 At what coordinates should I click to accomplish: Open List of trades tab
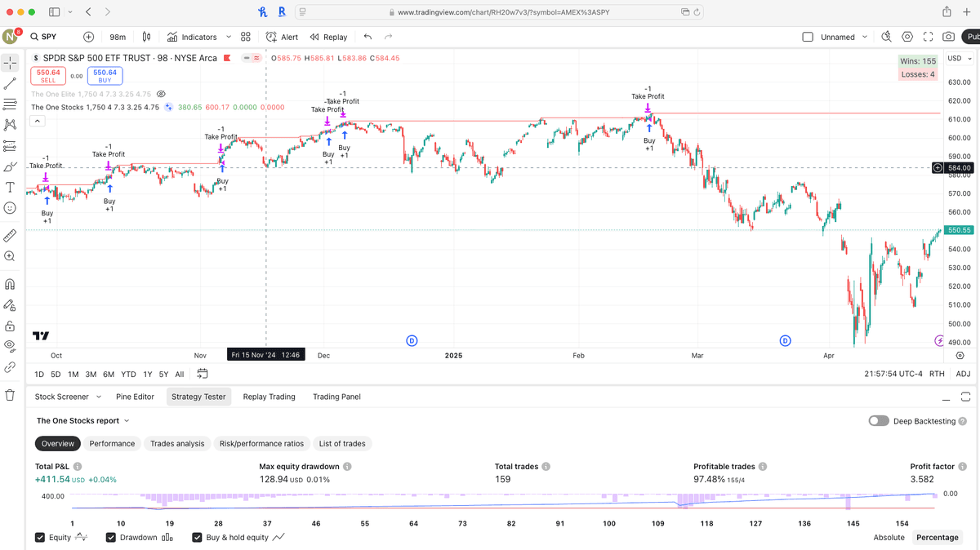342,443
